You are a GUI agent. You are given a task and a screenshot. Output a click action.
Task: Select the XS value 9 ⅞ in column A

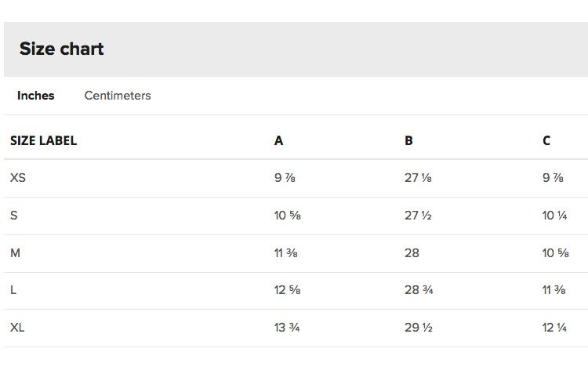coord(285,178)
